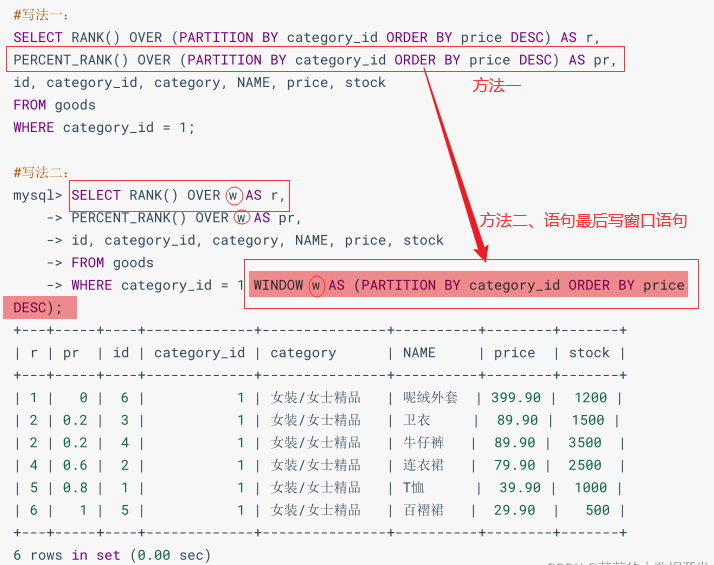Click the price cell 399.90
714x565 pixels.
(515, 398)
